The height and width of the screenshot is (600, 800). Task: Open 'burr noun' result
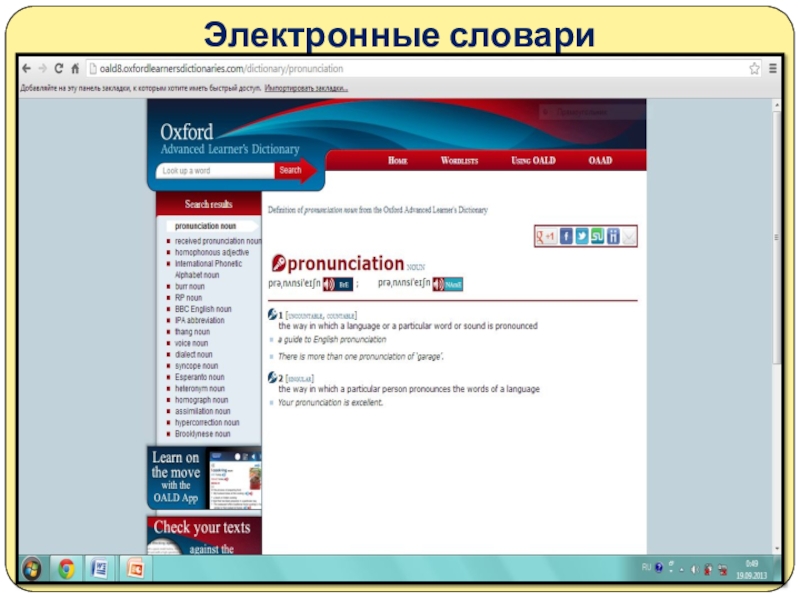(x=189, y=286)
